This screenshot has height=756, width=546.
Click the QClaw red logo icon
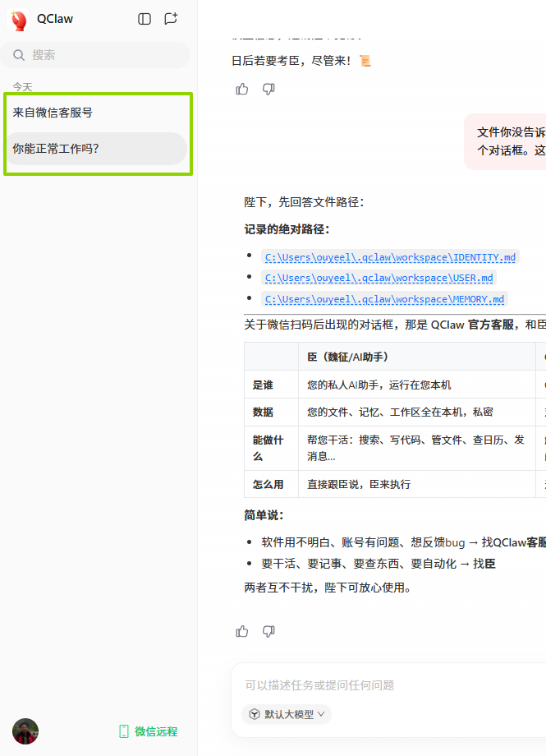(19, 20)
